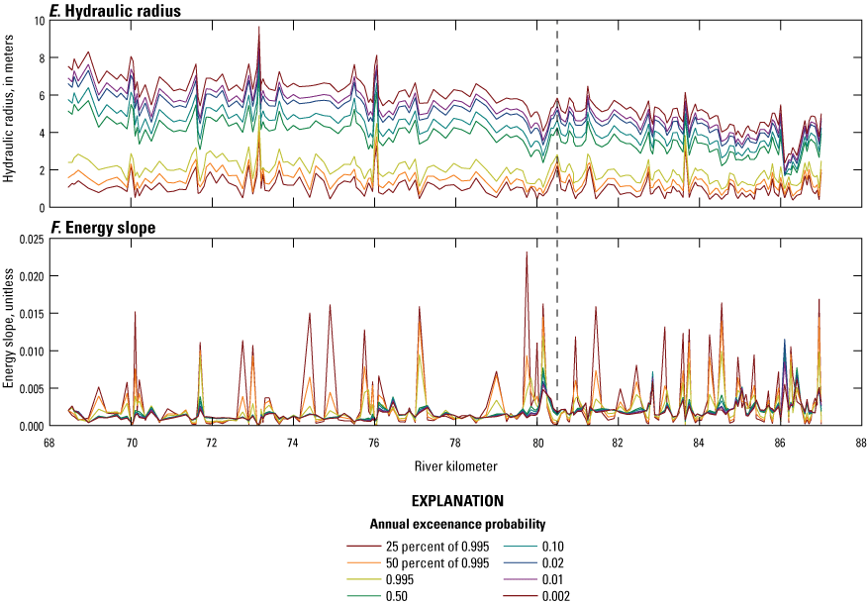Click the x-axis tick label 80

(x=535, y=443)
